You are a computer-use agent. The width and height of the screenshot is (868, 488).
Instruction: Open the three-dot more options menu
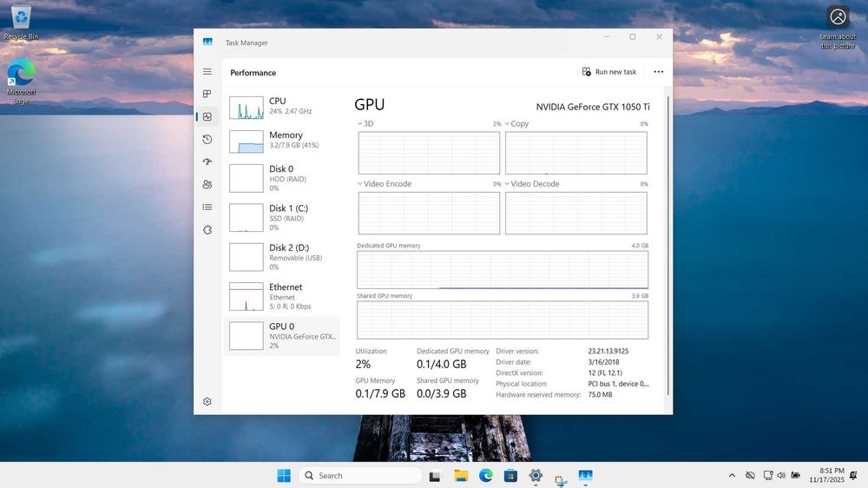(658, 72)
